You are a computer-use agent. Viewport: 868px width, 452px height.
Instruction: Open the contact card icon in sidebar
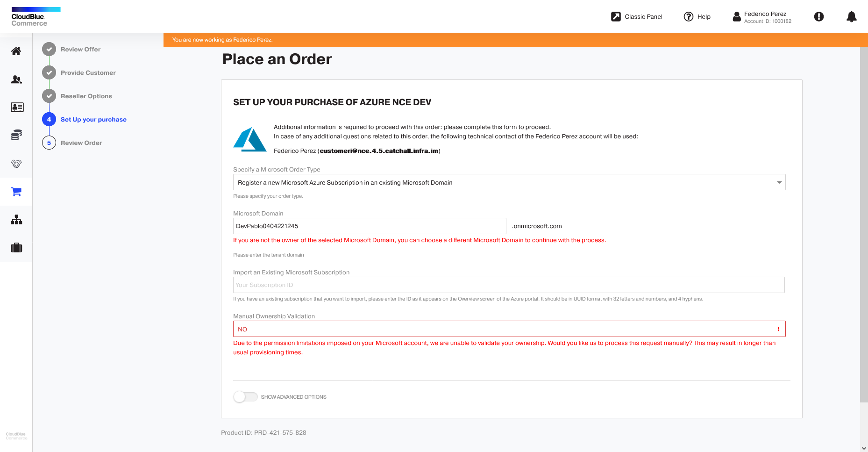(17, 108)
